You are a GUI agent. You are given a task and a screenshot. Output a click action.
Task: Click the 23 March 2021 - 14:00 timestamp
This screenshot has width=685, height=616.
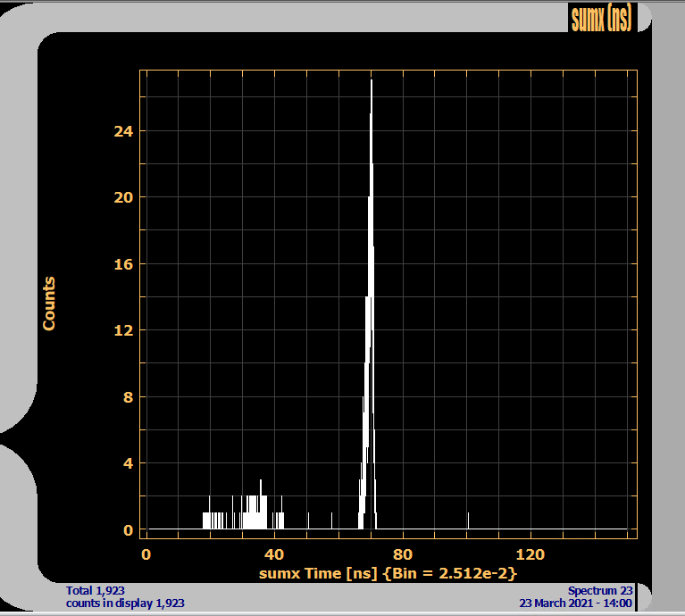[576, 603]
